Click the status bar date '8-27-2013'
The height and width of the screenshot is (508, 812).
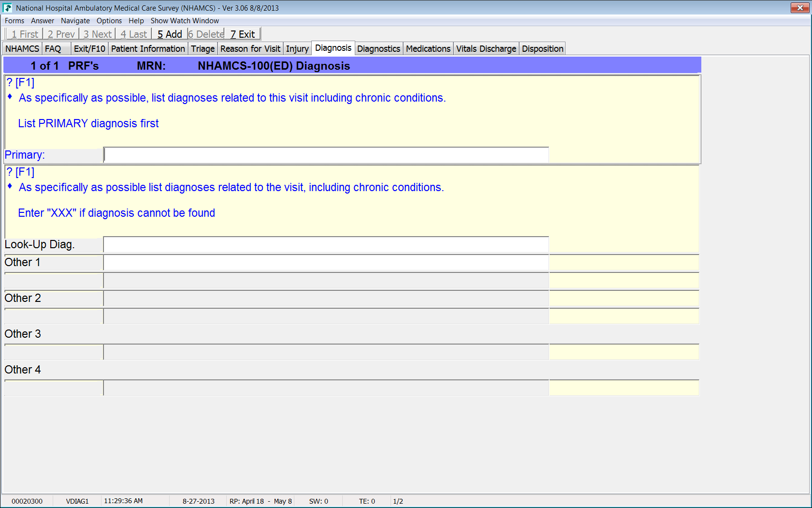pyautogui.click(x=199, y=501)
